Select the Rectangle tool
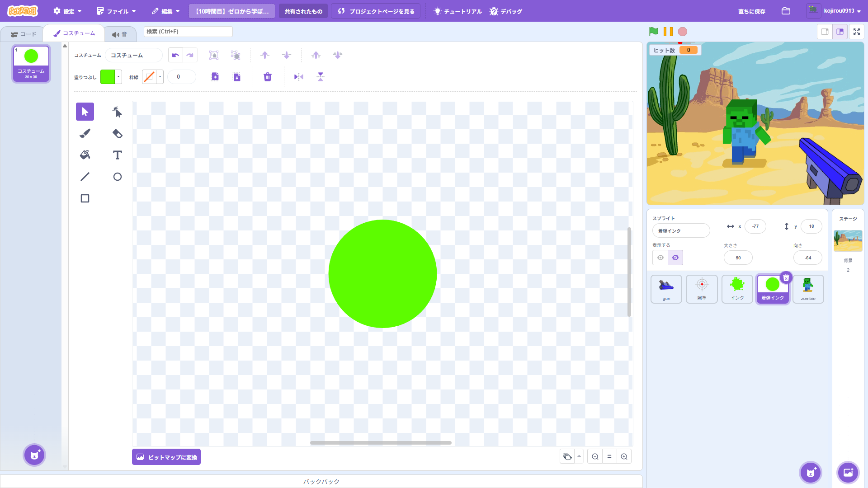Screen dimensions: 868x488 tap(85, 198)
